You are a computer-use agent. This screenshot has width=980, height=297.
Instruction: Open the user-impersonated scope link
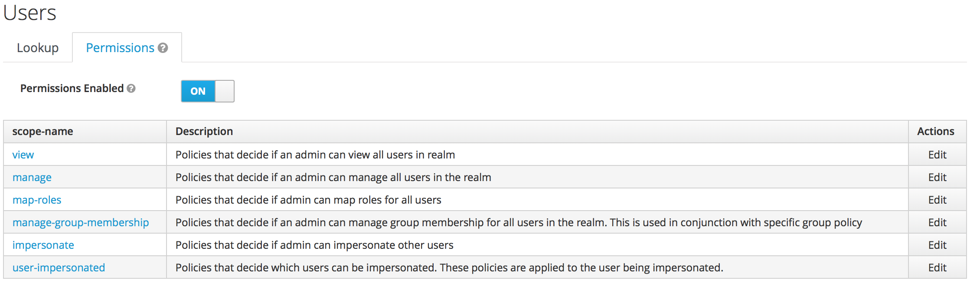tap(59, 268)
